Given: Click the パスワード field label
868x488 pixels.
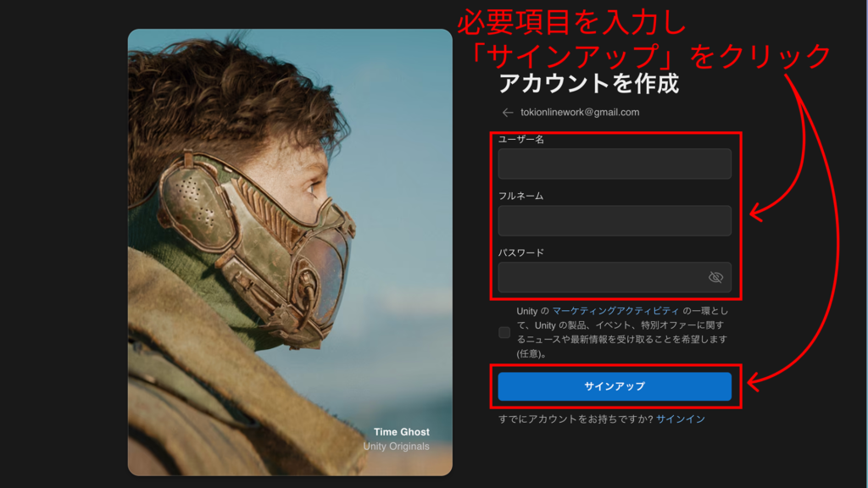Looking at the screenshot, I should pos(520,252).
